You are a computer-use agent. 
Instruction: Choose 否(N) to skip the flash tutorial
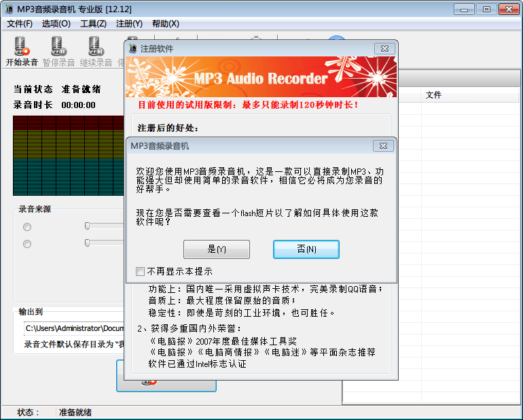[x=306, y=249]
